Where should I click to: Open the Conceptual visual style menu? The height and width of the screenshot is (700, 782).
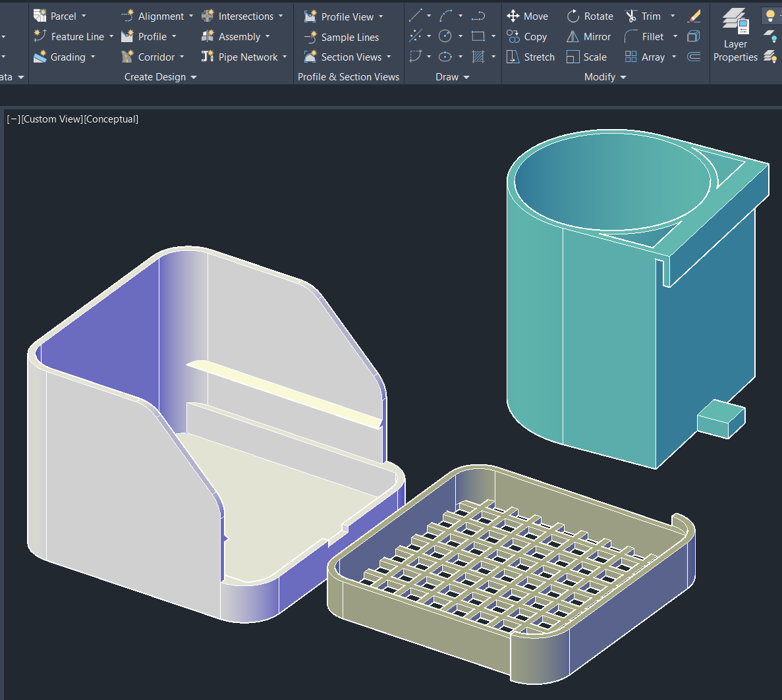click(x=111, y=119)
